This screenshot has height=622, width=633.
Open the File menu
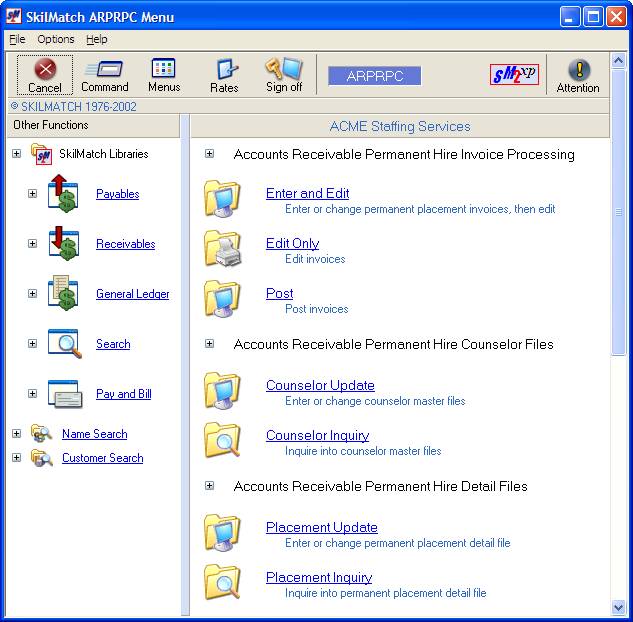tap(17, 39)
